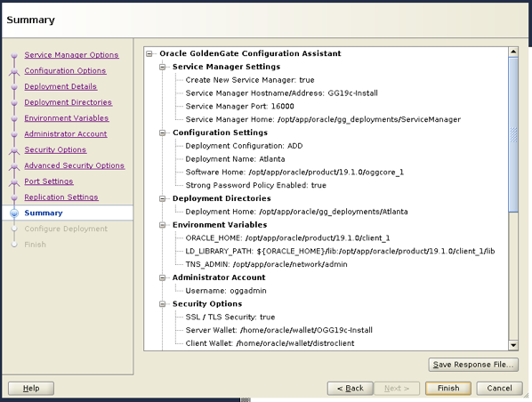Click the Configuration Options step marker icon

pos(14,71)
